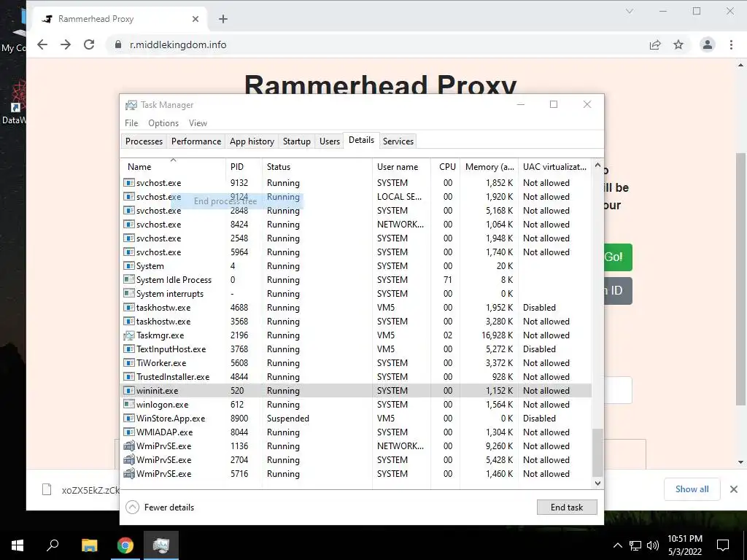747x560 pixels.
Task: Open the Windows Start menu
Action: [18, 545]
